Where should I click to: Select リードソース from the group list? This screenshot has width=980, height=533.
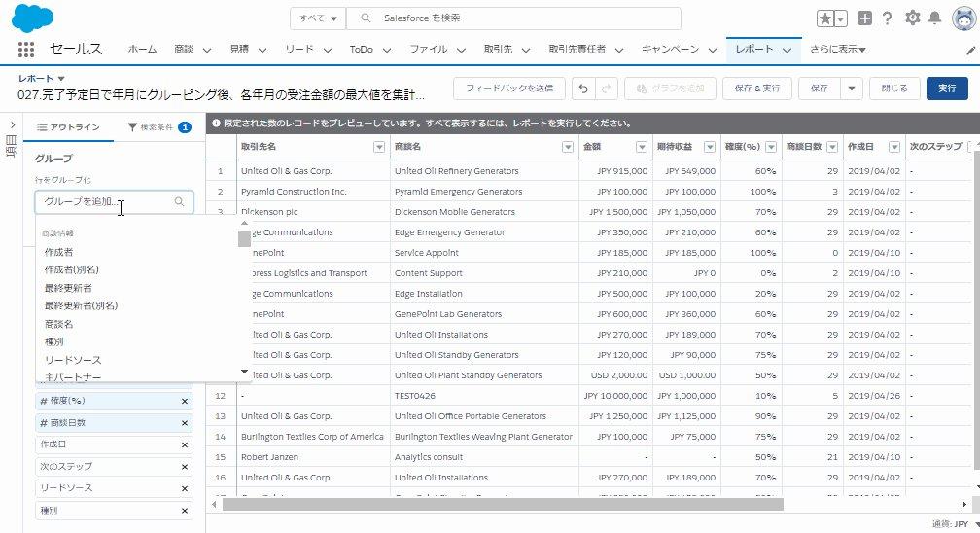point(73,360)
